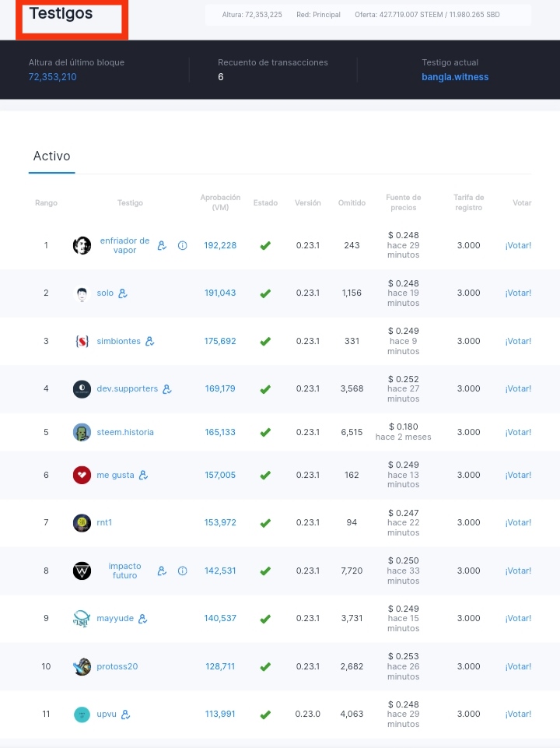Click the protoss20 avatar
Screen dimensions: 560x748
(82, 666)
